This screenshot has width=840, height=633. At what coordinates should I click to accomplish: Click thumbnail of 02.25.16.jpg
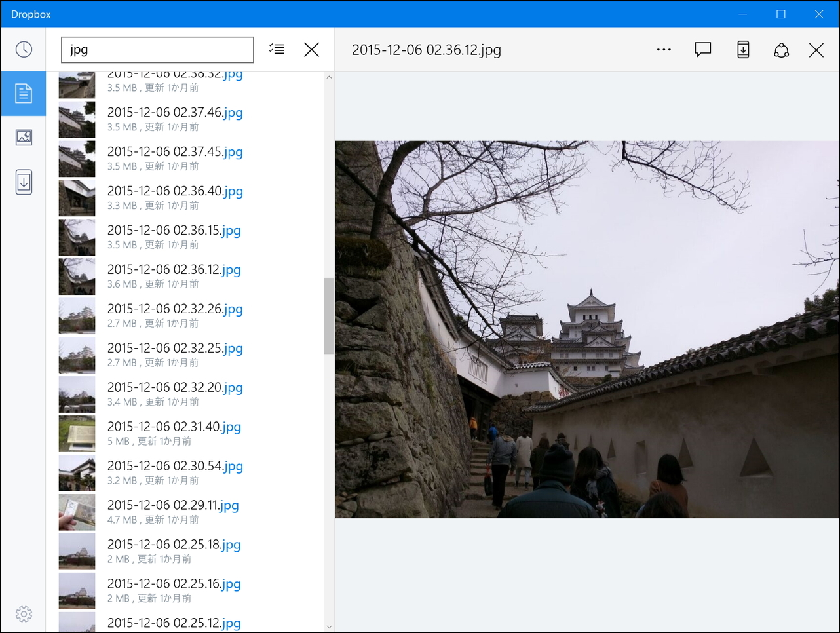coord(77,591)
